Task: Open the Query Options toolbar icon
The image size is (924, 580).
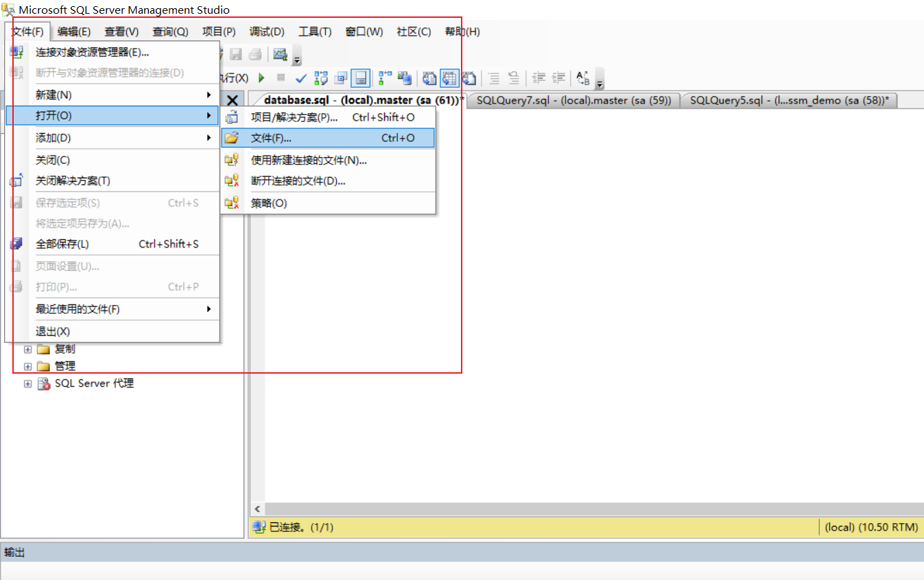Action: [x=341, y=78]
